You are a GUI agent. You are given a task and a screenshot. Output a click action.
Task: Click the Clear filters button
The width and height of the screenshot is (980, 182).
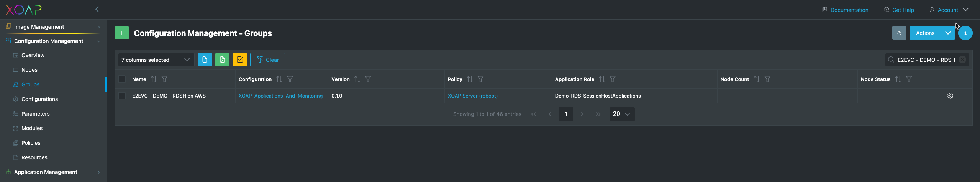pyautogui.click(x=267, y=60)
